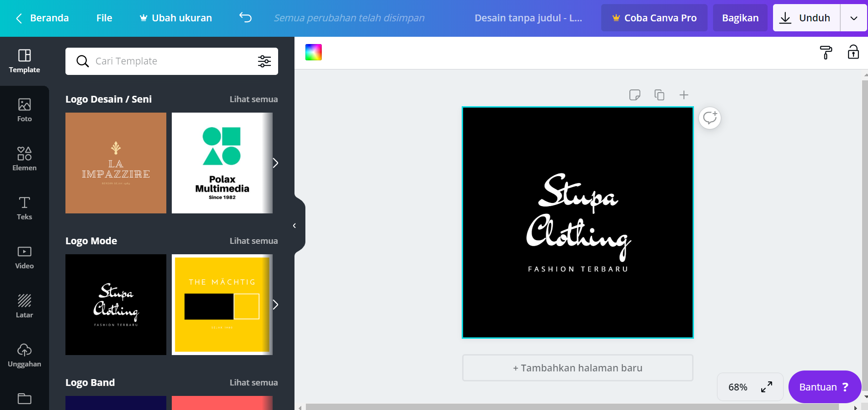Screen dimensions: 868x410
Task: Select the Polax Multimedia logo template
Action: coord(222,163)
